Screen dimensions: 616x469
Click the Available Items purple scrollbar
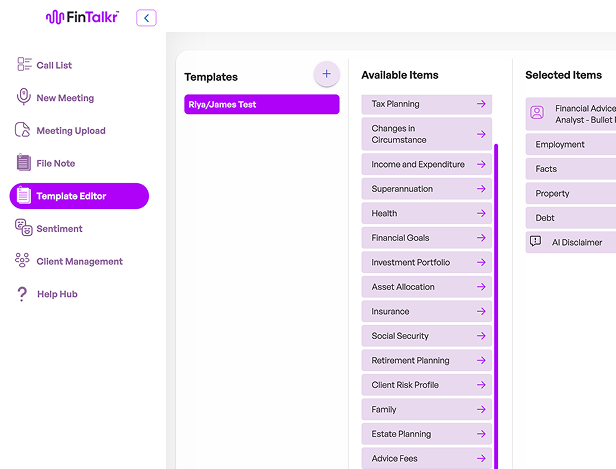tap(496, 300)
